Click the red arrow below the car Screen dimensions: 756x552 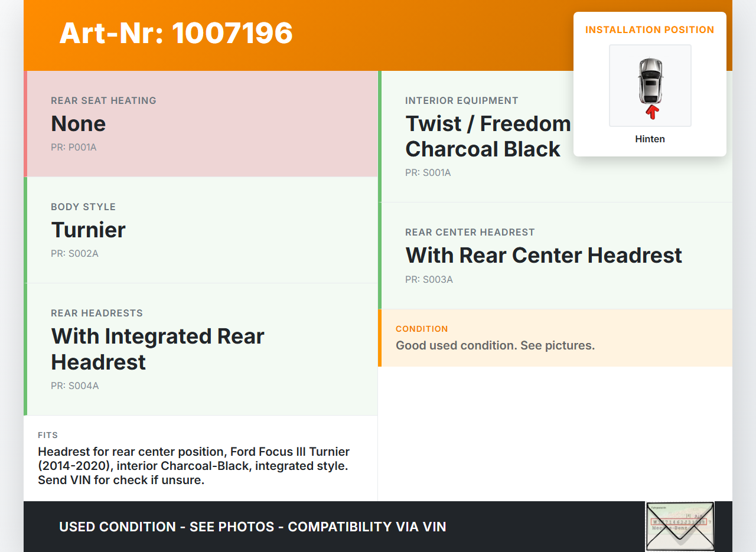click(x=651, y=112)
